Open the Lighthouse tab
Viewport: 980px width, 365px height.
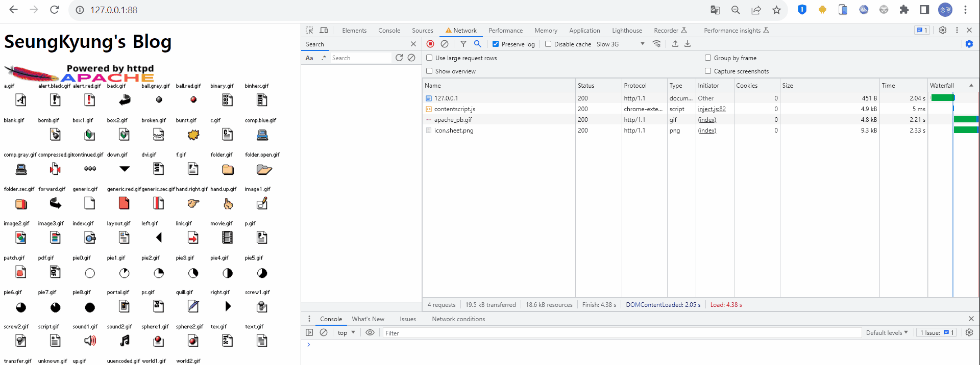627,30
